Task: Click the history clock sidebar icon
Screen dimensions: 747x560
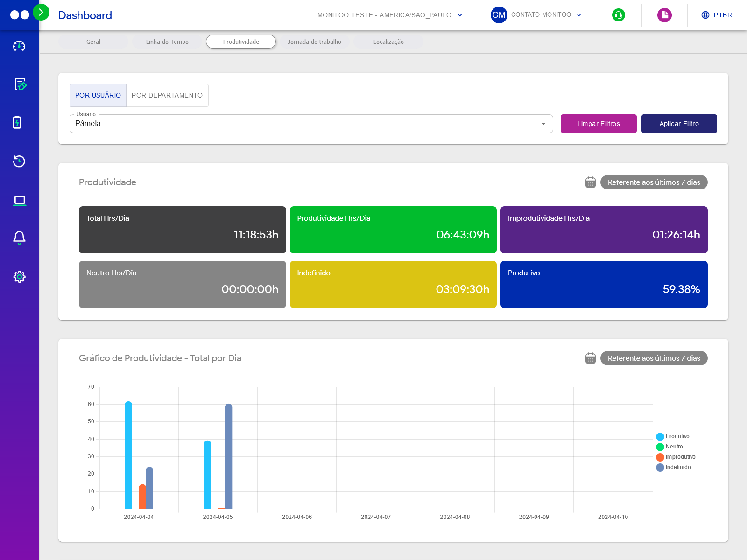Action: click(x=19, y=161)
